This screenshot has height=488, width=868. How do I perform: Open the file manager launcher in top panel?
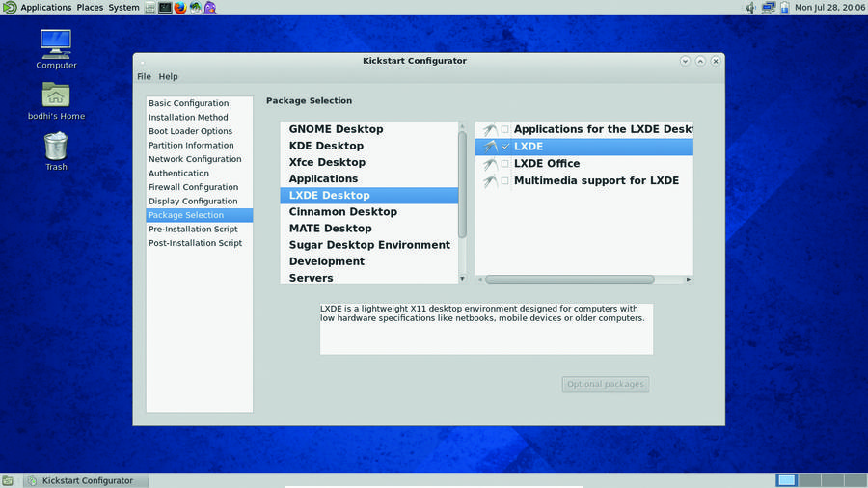tap(150, 8)
